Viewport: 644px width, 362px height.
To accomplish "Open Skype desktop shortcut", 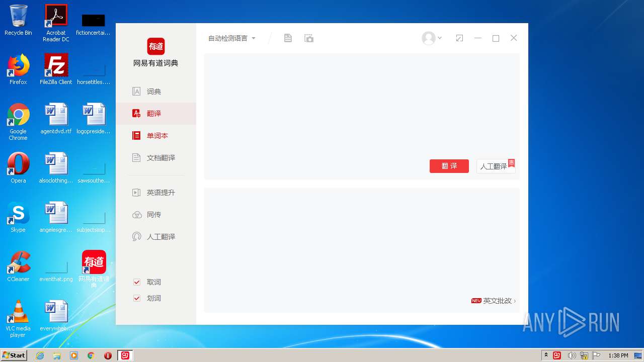I will (x=18, y=217).
